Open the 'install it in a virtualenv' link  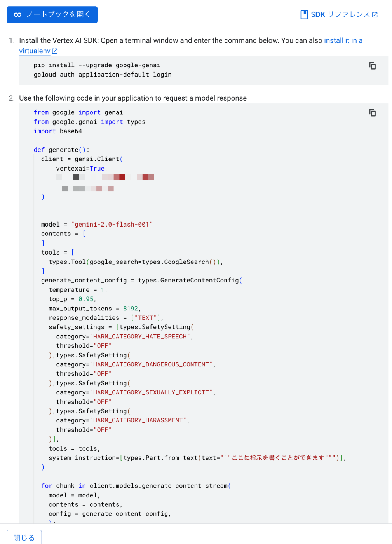343,40
